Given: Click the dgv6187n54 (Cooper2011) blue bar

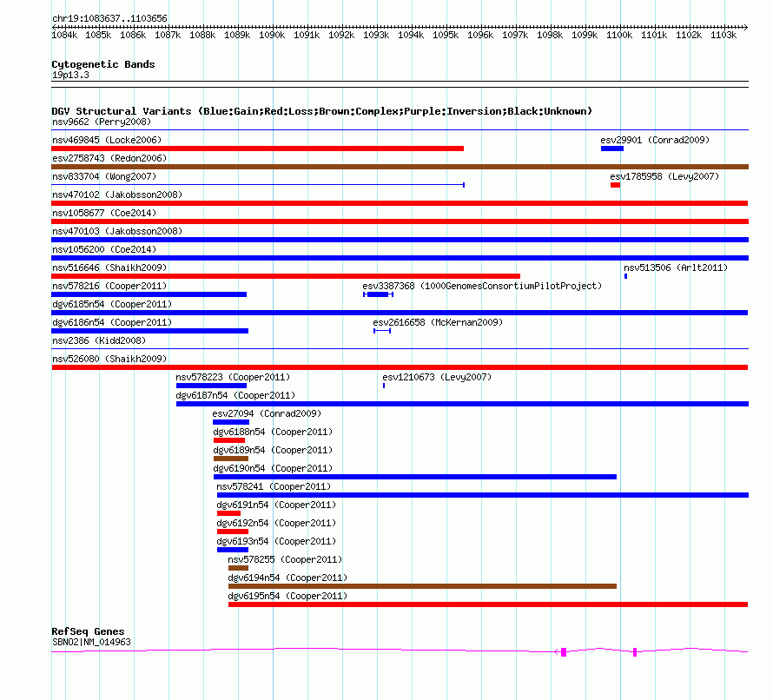Looking at the screenshot, I should click(x=462, y=404).
